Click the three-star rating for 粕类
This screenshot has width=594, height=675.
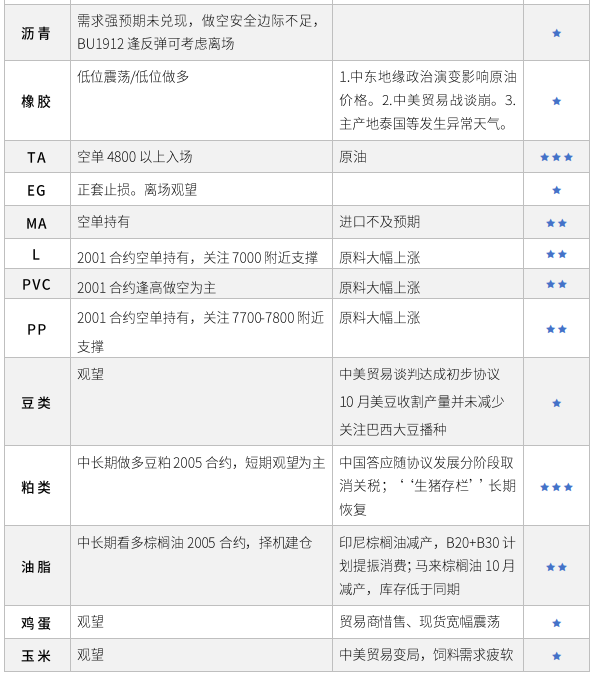coord(556,487)
